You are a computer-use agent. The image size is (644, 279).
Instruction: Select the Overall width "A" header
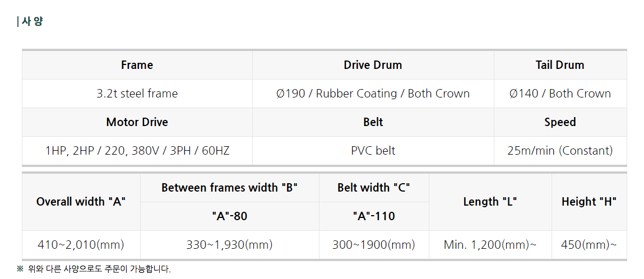pos(81,202)
